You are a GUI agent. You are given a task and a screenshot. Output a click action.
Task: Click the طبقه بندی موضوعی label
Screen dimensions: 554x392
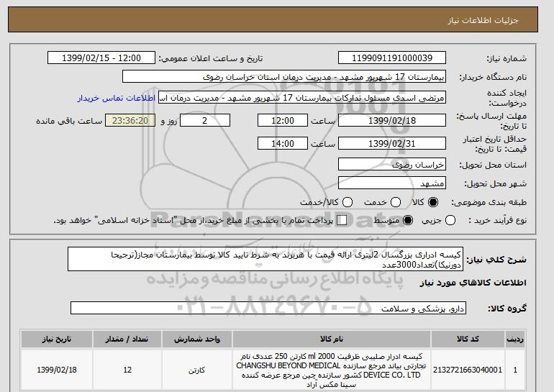[489, 202]
